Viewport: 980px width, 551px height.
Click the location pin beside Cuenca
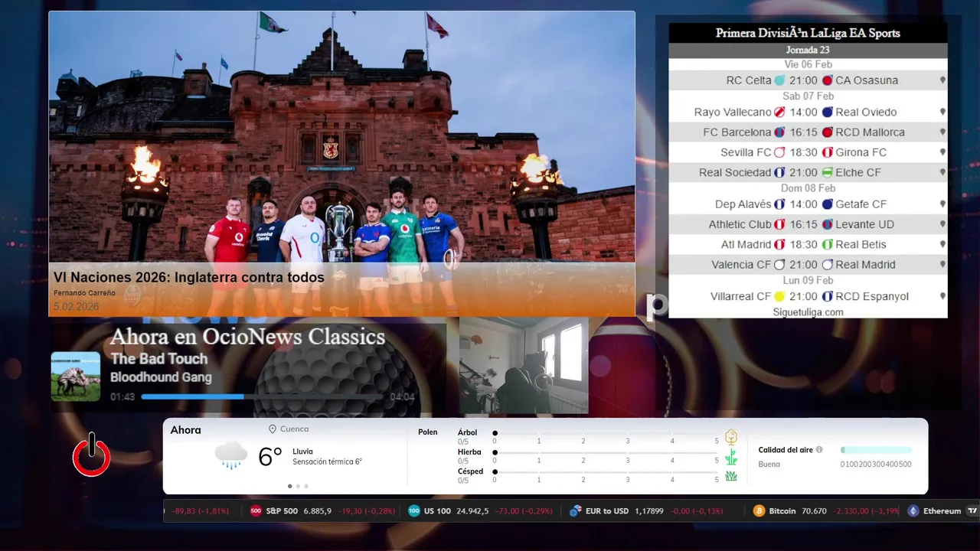(x=272, y=429)
